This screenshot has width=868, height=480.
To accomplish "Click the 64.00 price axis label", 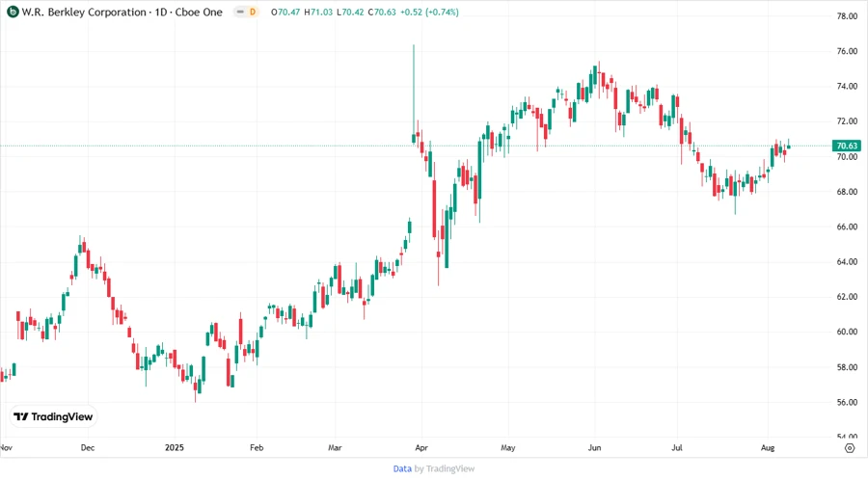I will (x=847, y=262).
